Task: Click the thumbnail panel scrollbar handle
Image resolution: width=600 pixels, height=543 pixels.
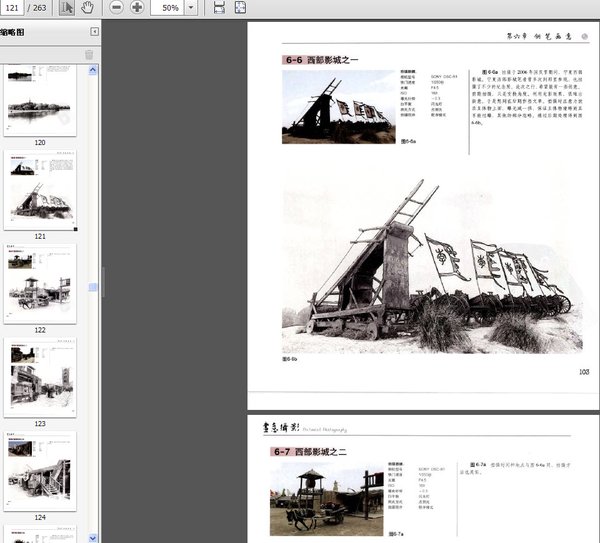Action: pyautogui.click(x=94, y=288)
